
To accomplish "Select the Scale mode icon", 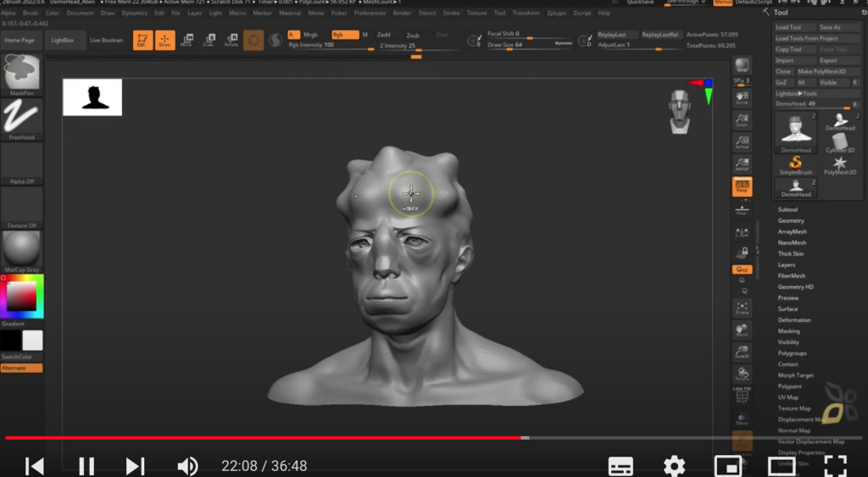I will (209, 41).
